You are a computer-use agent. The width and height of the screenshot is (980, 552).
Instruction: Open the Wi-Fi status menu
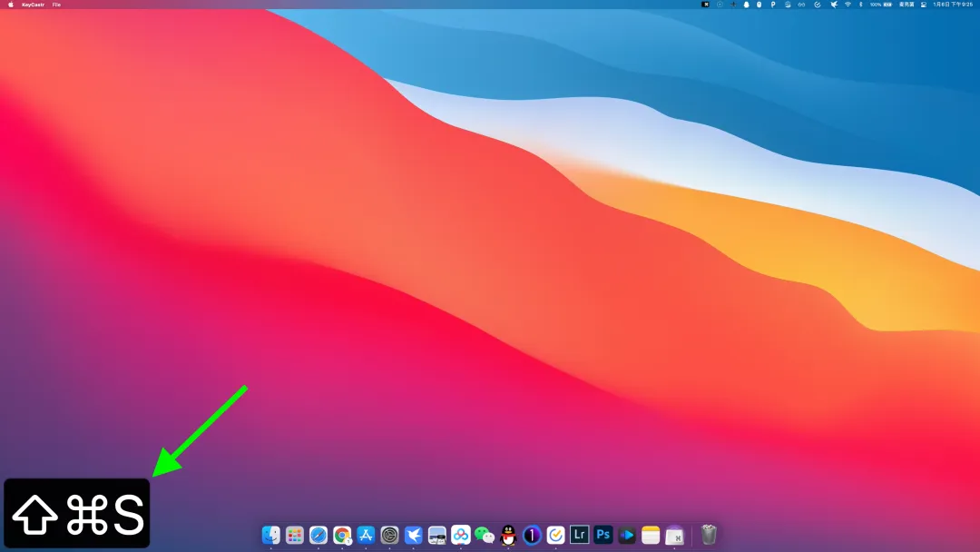click(x=848, y=5)
